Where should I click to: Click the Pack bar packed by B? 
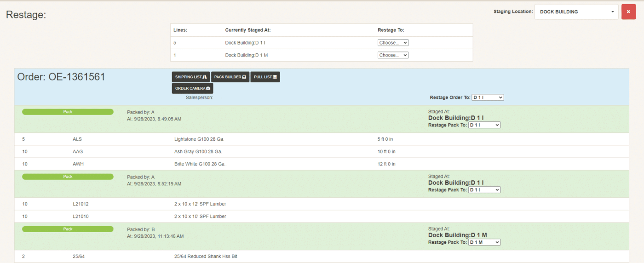point(68,229)
